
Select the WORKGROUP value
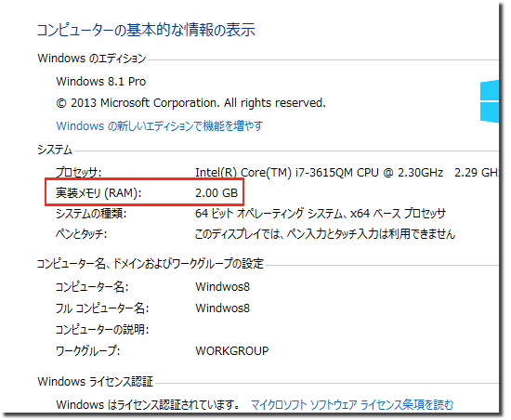(x=232, y=351)
